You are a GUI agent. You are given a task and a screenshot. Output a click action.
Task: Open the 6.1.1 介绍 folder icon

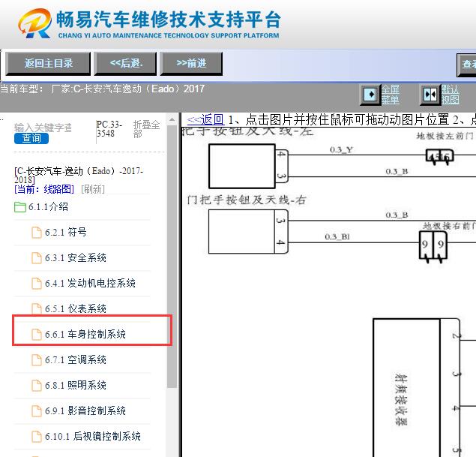[20, 207]
